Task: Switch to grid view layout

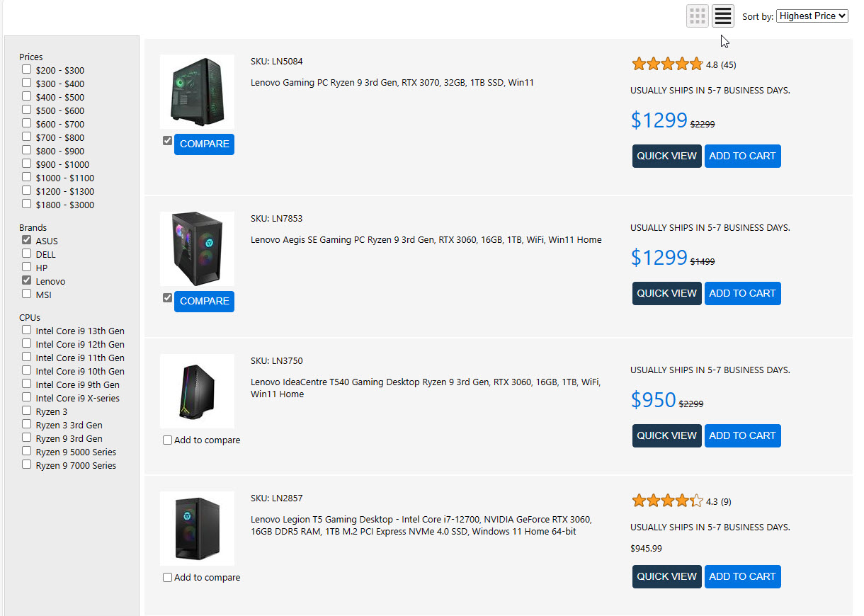Action: (698, 16)
